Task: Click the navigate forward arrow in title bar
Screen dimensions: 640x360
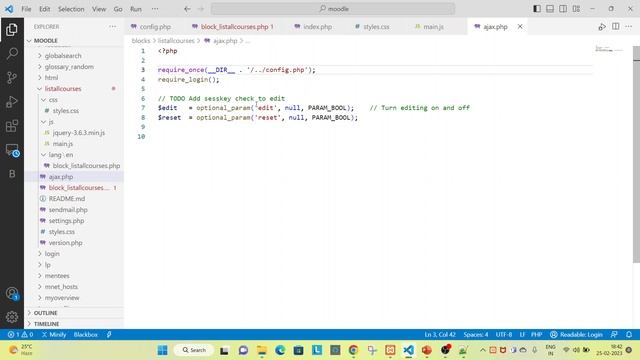Action: pyautogui.click(x=200, y=9)
